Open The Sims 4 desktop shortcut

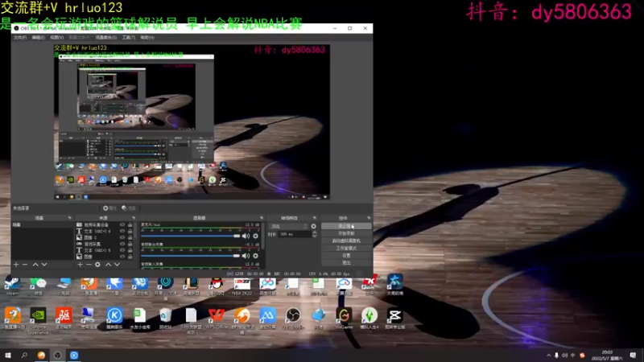click(x=369, y=319)
